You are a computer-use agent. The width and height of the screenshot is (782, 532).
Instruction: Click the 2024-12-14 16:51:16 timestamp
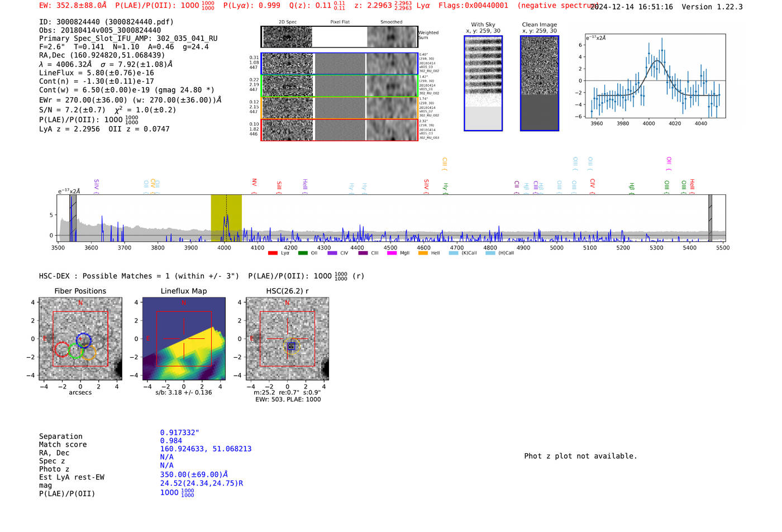click(x=632, y=7)
